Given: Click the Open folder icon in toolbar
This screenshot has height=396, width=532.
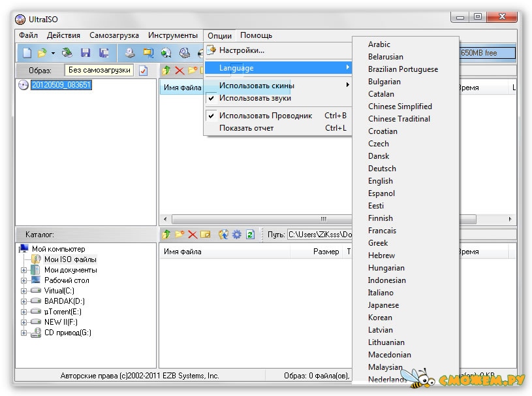Looking at the screenshot, I should 42,53.
